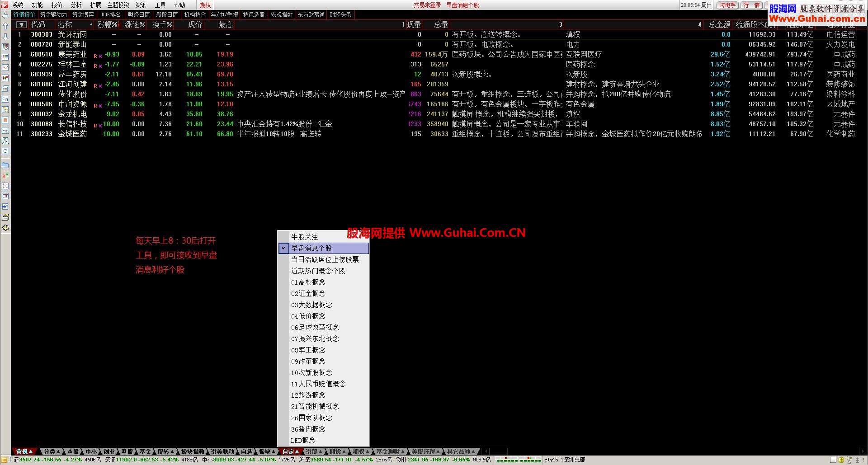Click the multi-window news icon in sidebar

5,89
